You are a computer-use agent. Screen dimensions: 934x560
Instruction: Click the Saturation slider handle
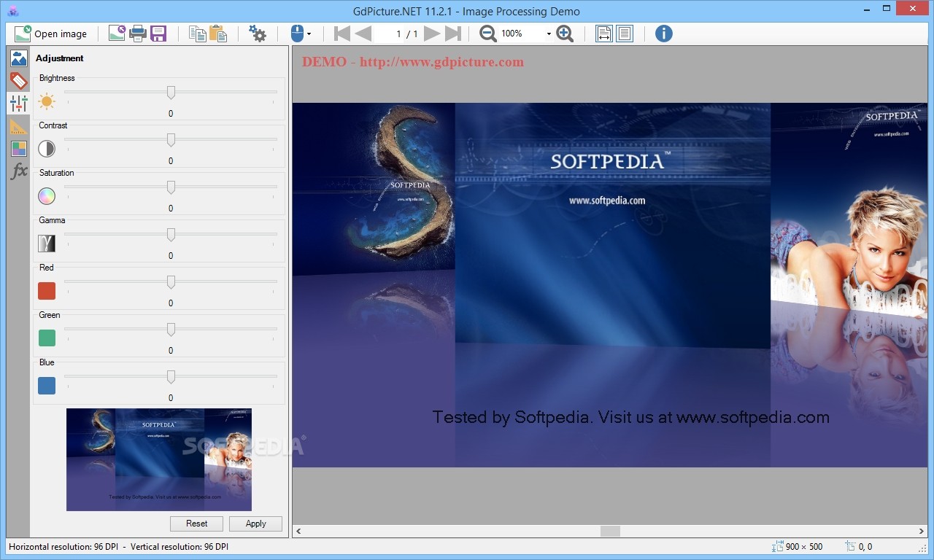coord(171,187)
